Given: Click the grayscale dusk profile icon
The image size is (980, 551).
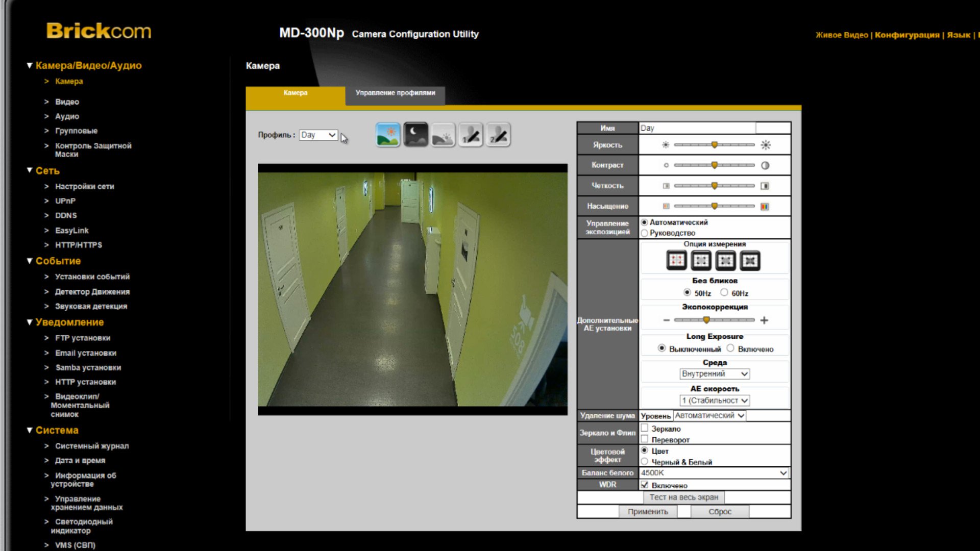Looking at the screenshot, I should point(443,135).
